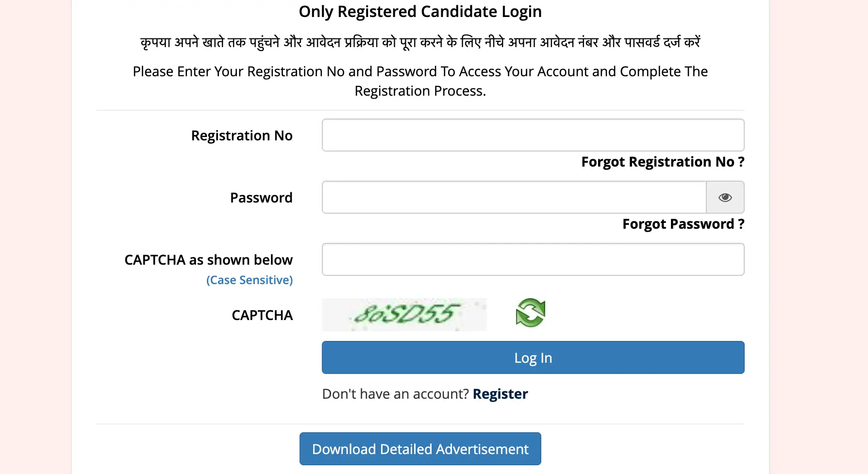Click inside the Registration No field

[533, 135]
